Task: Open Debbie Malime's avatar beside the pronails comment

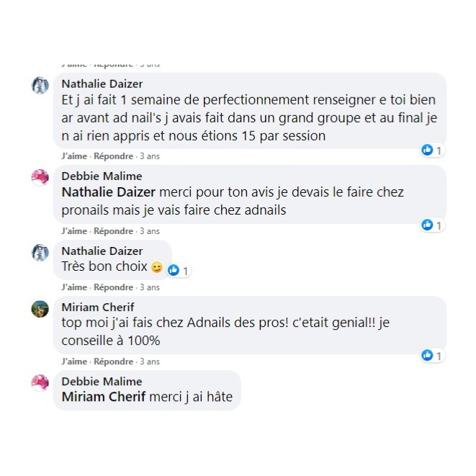Action: click(x=40, y=177)
